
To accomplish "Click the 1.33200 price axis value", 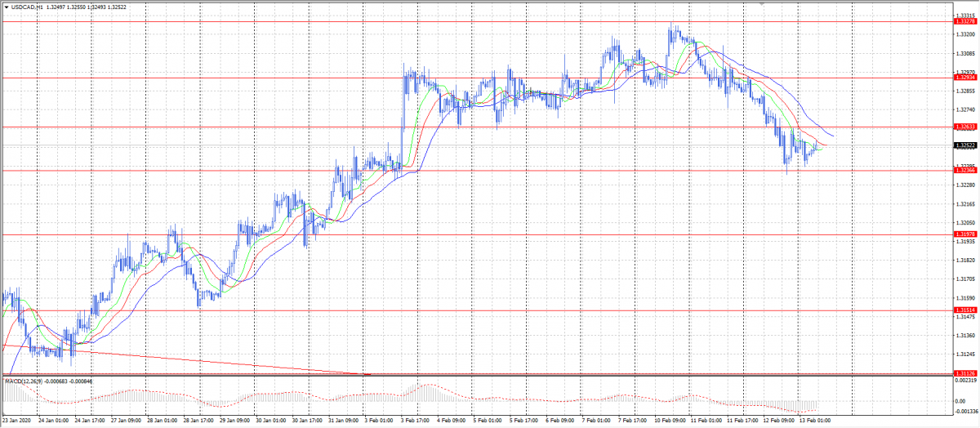I will [965, 35].
